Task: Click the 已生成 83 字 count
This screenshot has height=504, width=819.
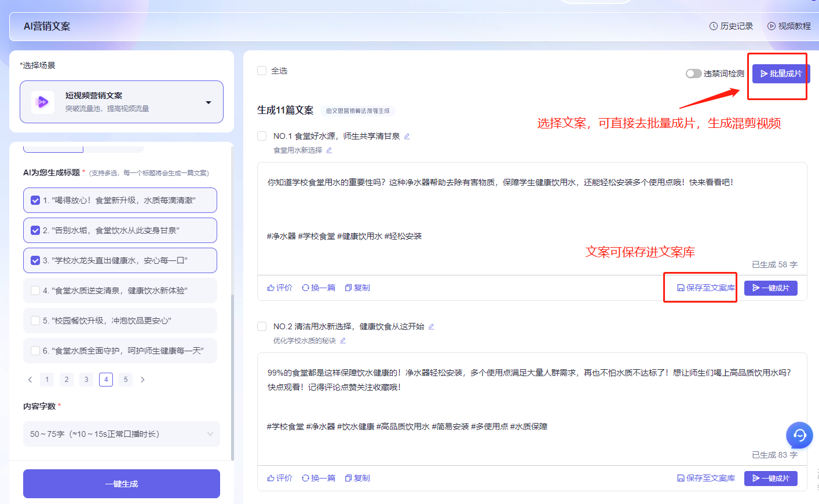Action: [774, 455]
